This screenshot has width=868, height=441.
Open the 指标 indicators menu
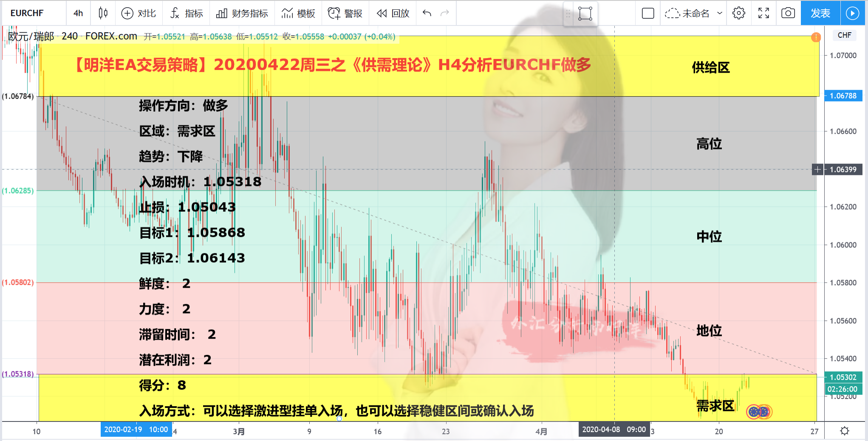[187, 13]
